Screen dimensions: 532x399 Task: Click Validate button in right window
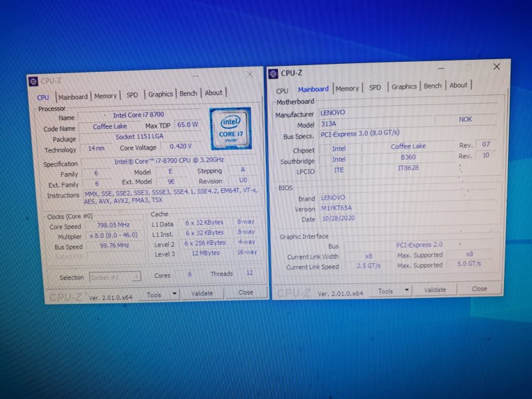tap(435, 290)
